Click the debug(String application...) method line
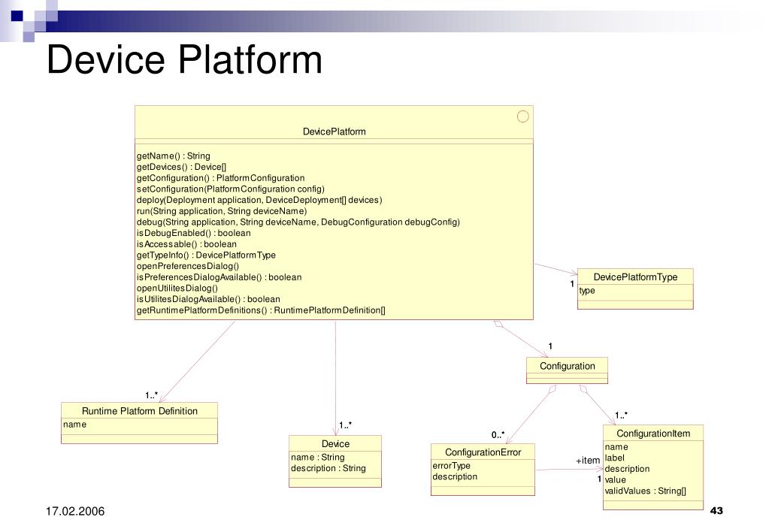This screenshot has height=532, width=769. click(298, 222)
